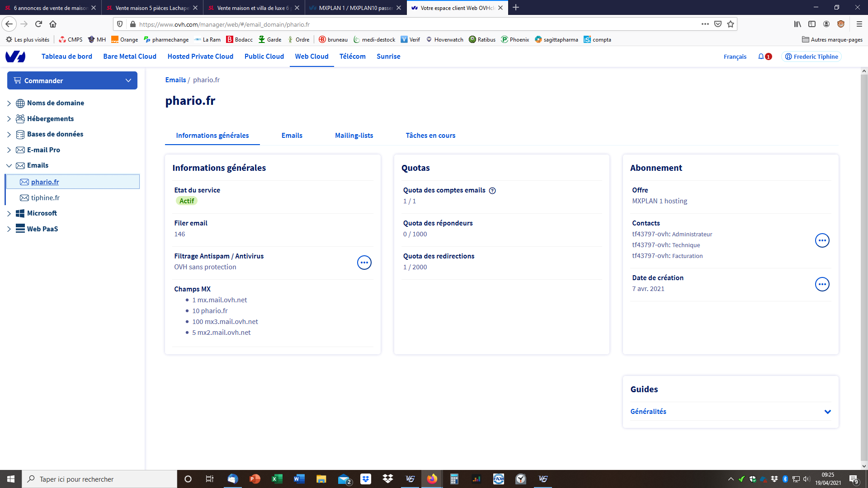The width and height of the screenshot is (868, 488).
Task: Go to Public Cloud menu
Action: [264, 56]
